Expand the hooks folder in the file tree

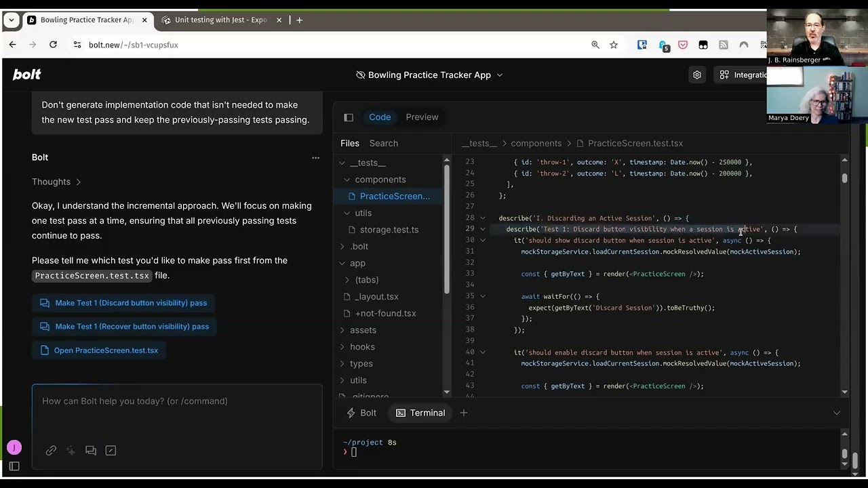pos(362,347)
